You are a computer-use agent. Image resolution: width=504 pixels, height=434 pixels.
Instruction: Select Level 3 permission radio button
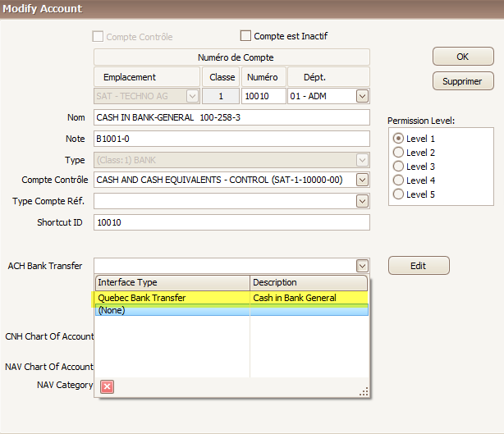click(x=398, y=166)
